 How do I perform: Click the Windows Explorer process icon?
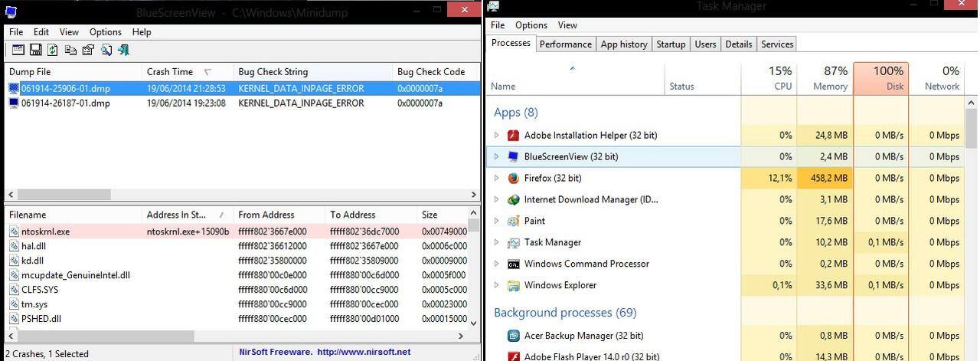tap(513, 286)
